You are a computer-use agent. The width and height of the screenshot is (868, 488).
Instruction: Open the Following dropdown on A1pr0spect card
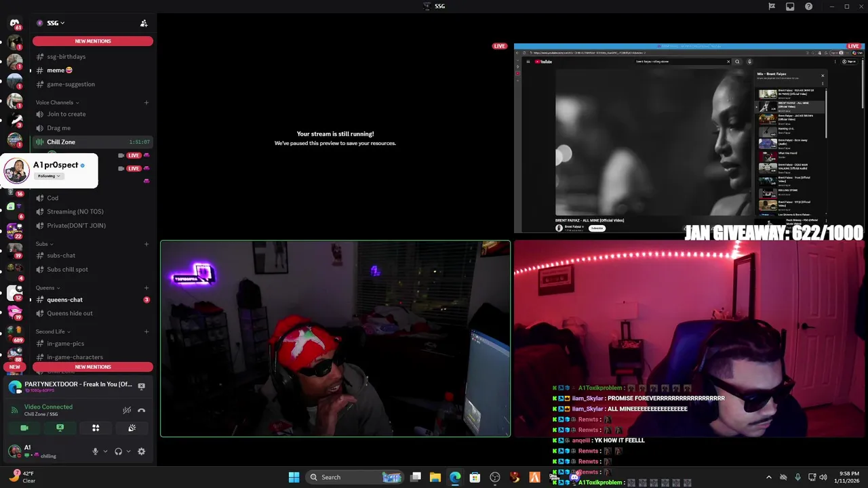pos(49,176)
